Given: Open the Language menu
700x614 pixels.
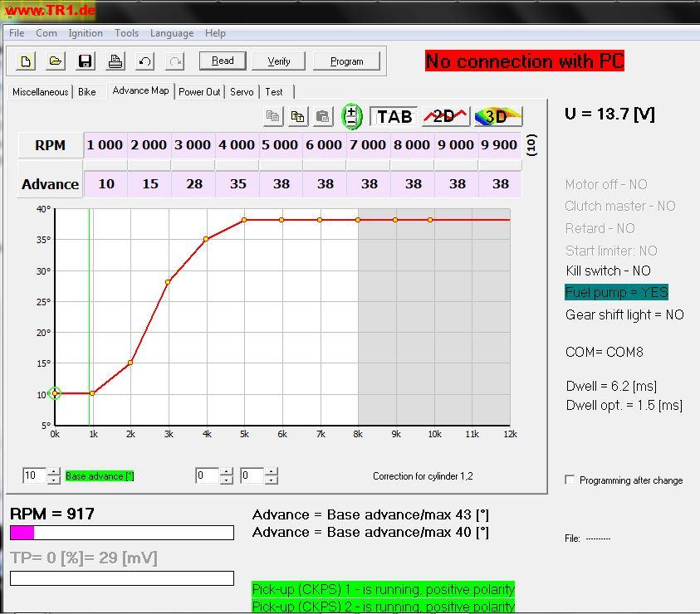Looking at the screenshot, I should click(x=172, y=33).
